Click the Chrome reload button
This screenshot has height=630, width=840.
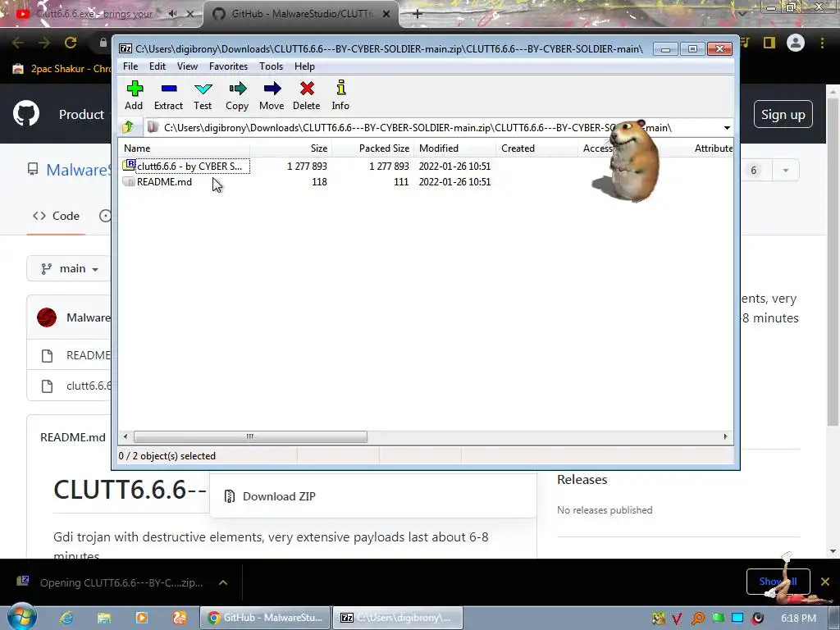pyautogui.click(x=71, y=43)
